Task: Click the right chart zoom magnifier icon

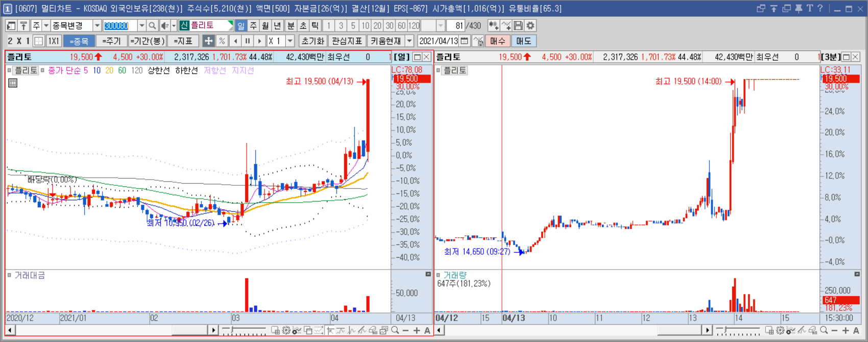Action: [824, 331]
